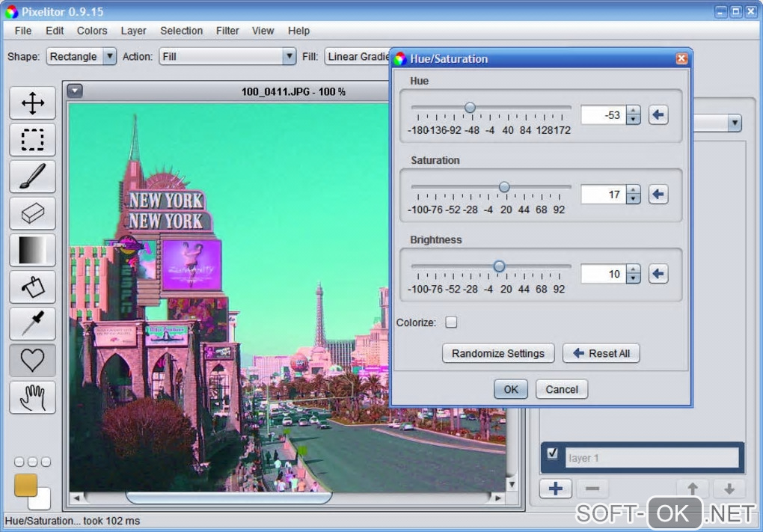
Task: Open the Colors menu
Action: pos(92,31)
